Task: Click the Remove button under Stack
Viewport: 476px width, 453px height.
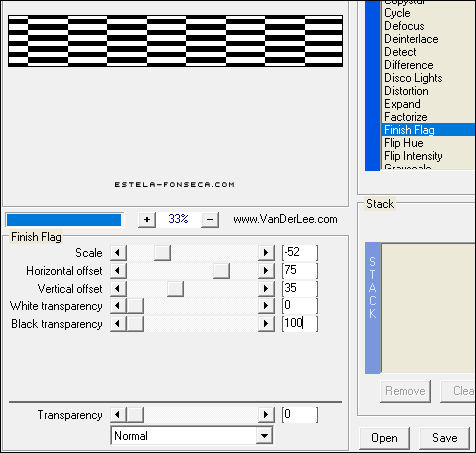Action: point(405,391)
